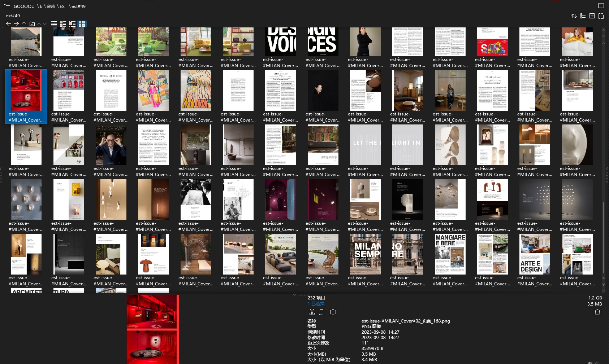
Task: Click the '1 已选择' selection link
Action: coord(316,304)
